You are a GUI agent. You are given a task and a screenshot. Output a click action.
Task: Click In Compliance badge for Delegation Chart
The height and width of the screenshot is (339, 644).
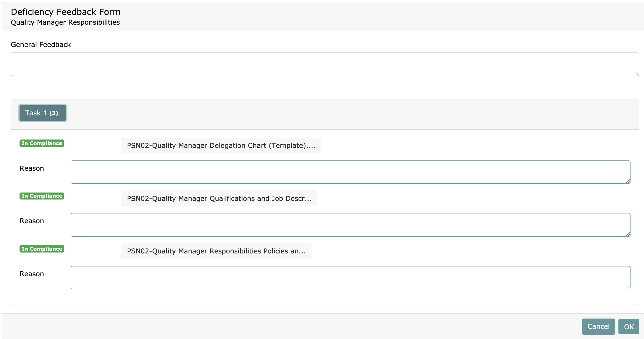pos(42,143)
